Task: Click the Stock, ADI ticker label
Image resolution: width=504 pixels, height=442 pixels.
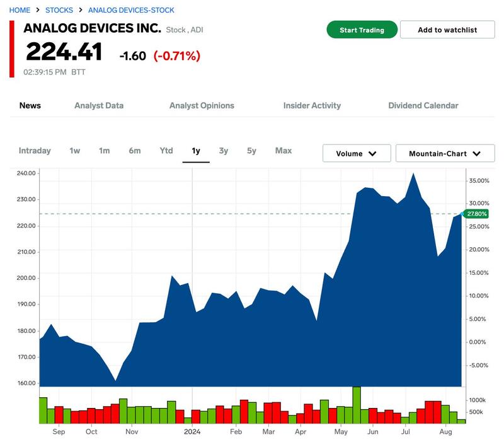Action: 185,30
